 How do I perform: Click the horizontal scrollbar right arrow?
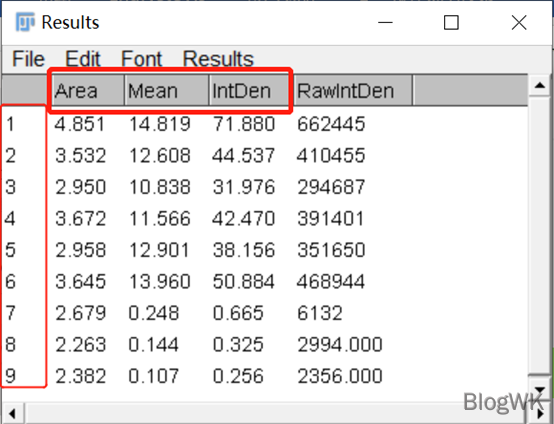(x=540, y=413)
